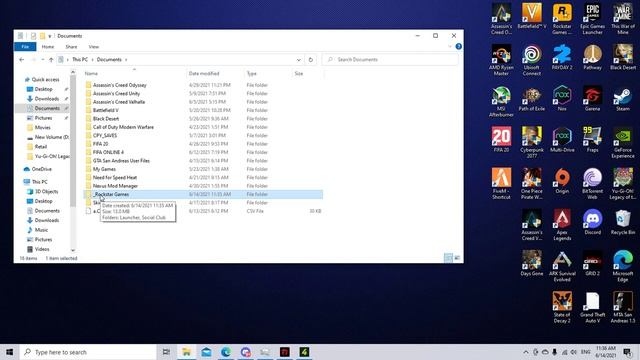Open Apex Legends desktop shortcut
The height and width of the screenshot is (360, 640).
(562, 225)
